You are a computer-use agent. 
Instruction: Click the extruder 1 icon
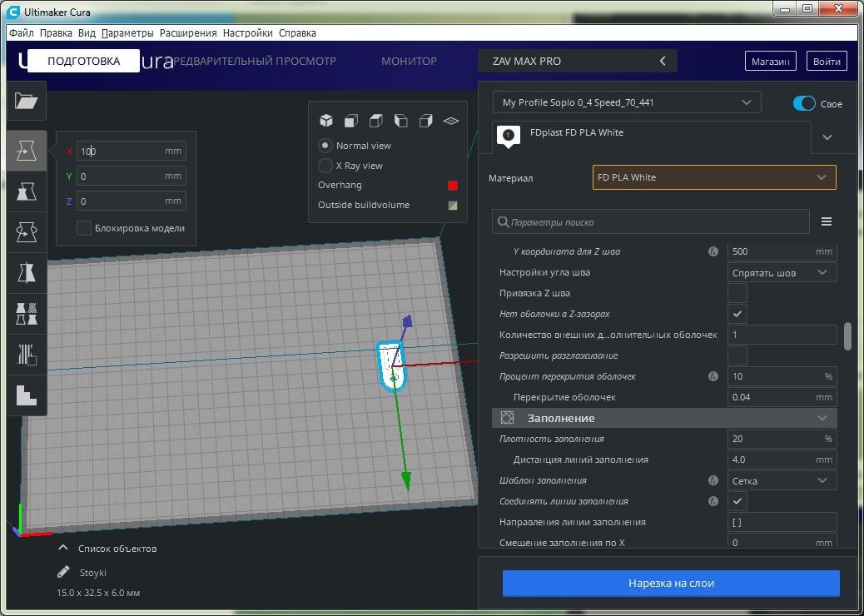click(508, 136)
